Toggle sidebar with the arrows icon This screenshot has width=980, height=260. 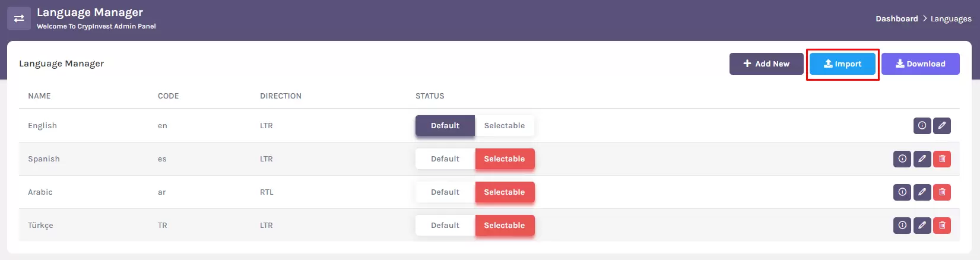click(x=19, y=18)
